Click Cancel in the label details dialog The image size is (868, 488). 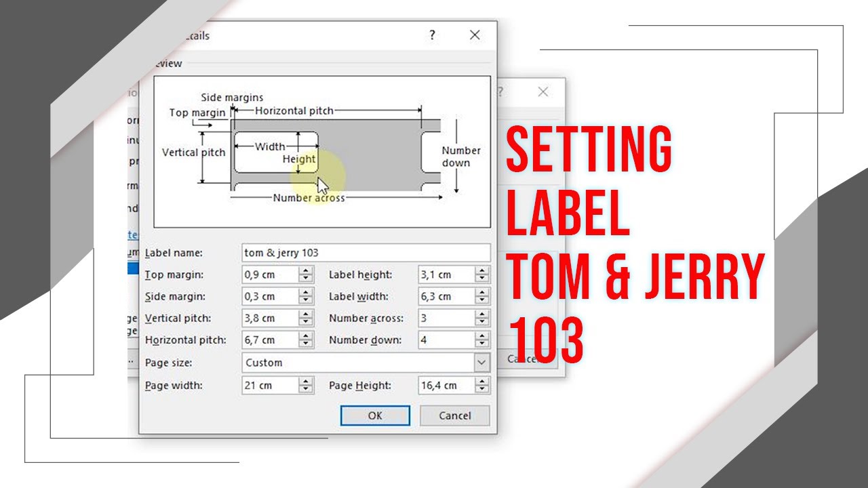[455, 415]
